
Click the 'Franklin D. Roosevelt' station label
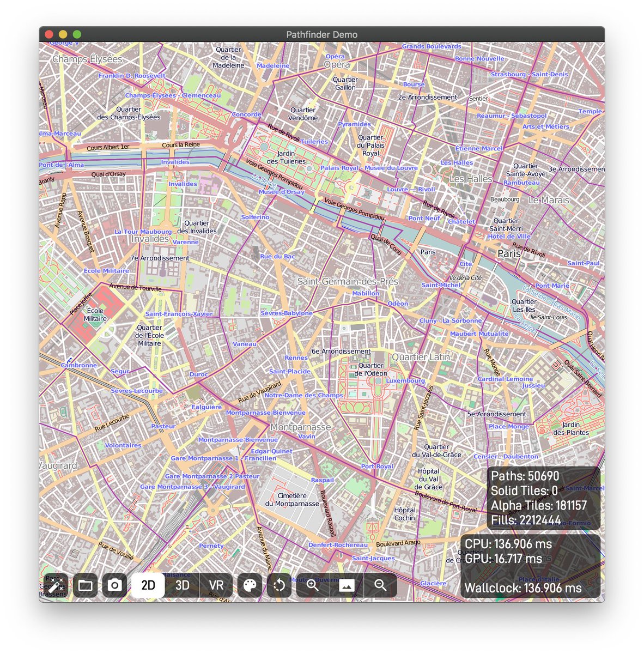point(132,76)
